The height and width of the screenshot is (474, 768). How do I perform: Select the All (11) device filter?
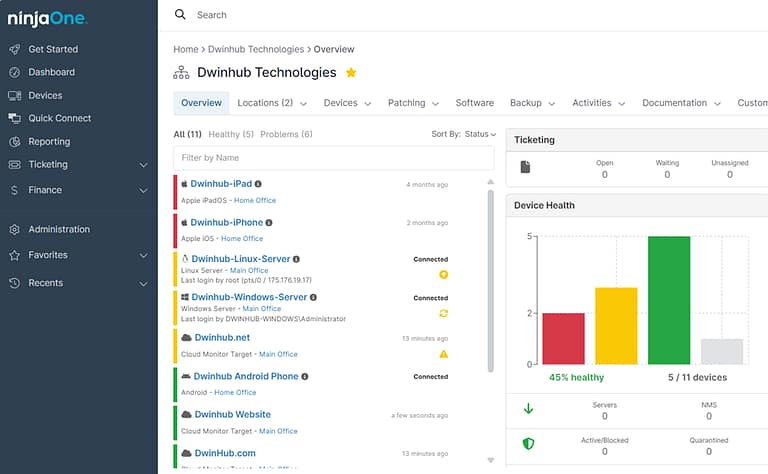187,134
